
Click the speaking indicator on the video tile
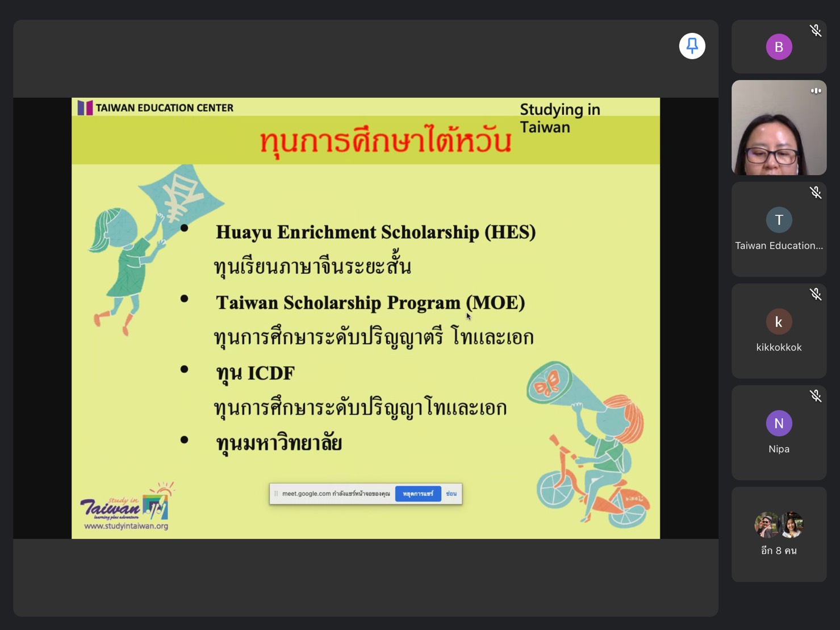(x=816, y=91)
